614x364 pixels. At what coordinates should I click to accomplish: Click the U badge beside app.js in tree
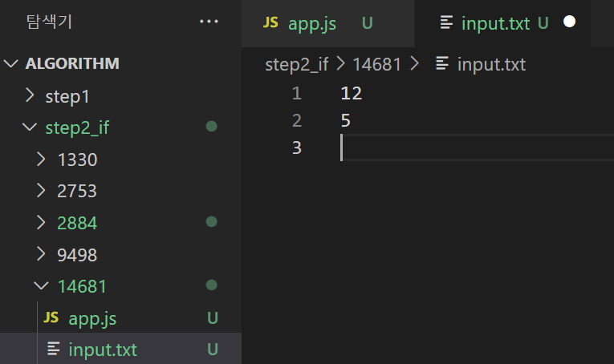click(x=213, y=317)
